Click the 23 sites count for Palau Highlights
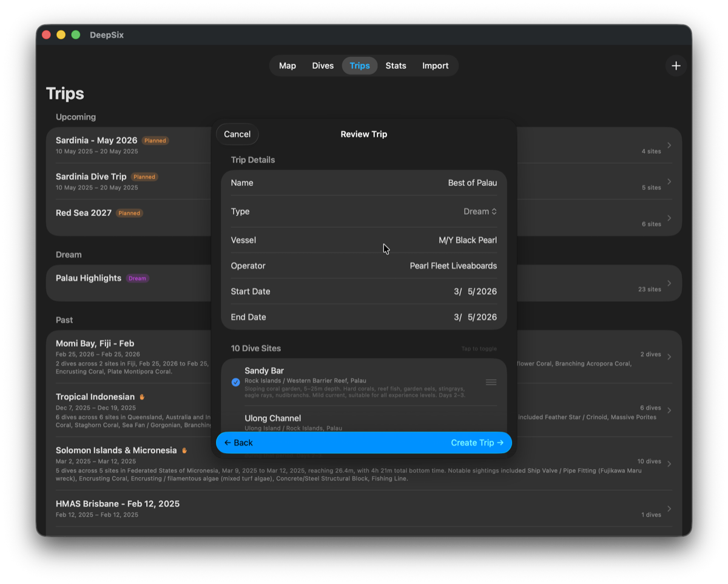This screenshot has width=728, height=584. click(650, 289)
